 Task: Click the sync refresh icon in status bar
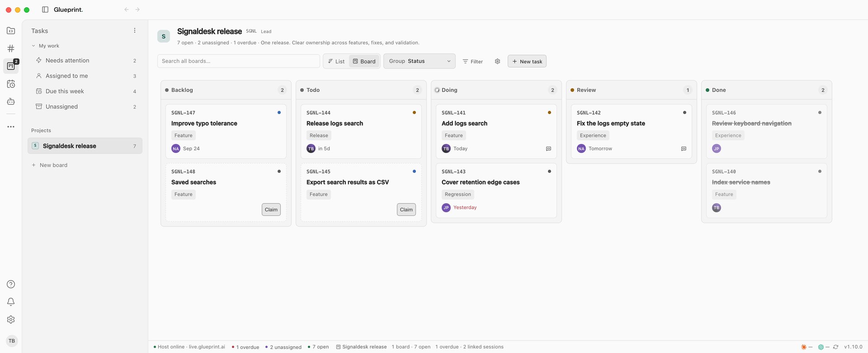835,347
